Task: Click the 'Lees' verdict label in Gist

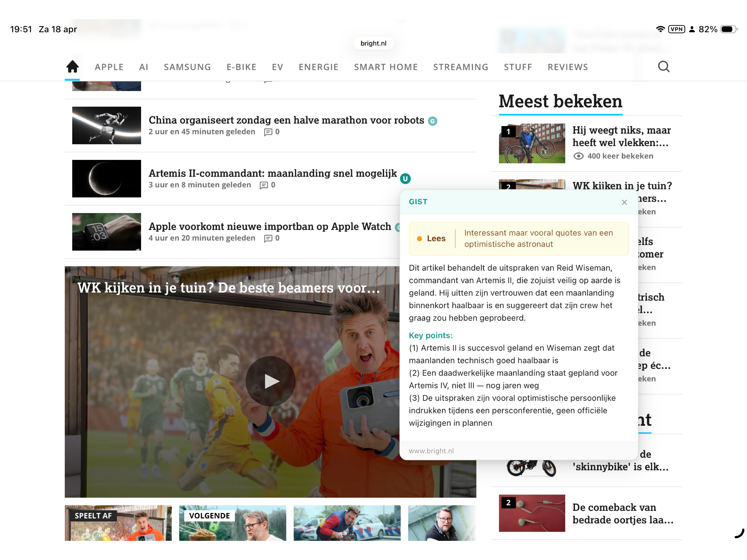Action: point(436,238)
